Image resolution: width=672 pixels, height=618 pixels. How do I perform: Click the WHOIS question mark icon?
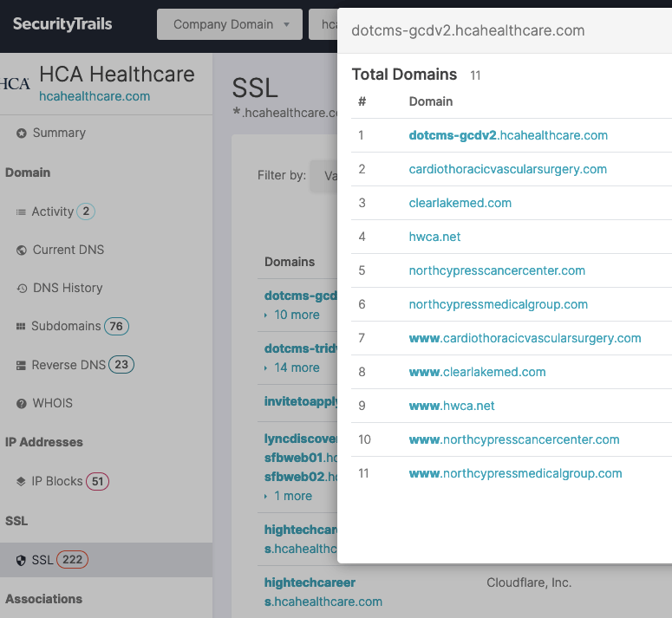click(x=22, y=403)
